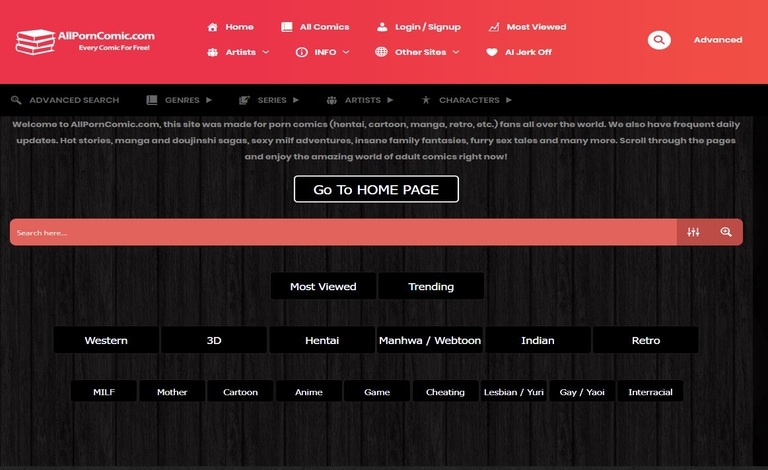Screen dimensions: 768x470
Task: Go to Home via the house icon
Action: (213, 27)
